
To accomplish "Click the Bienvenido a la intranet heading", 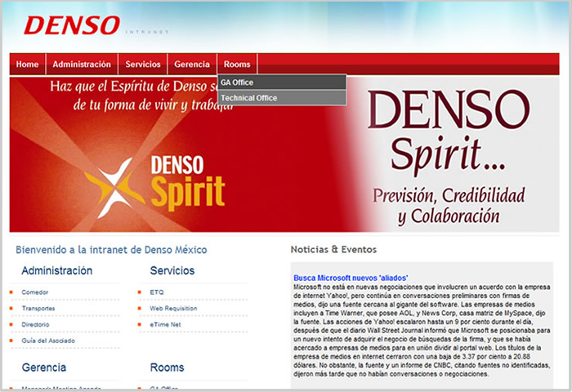I will click(x=111, y=250).
